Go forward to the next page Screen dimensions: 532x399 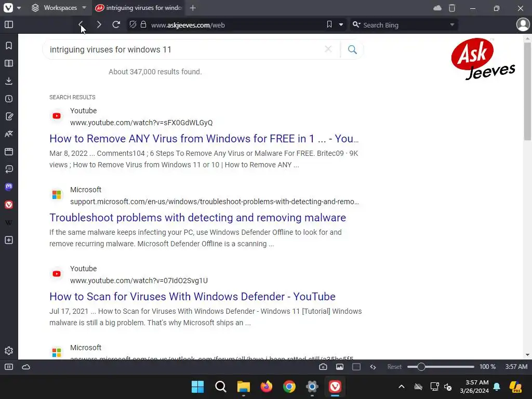(x=99, y=25)
